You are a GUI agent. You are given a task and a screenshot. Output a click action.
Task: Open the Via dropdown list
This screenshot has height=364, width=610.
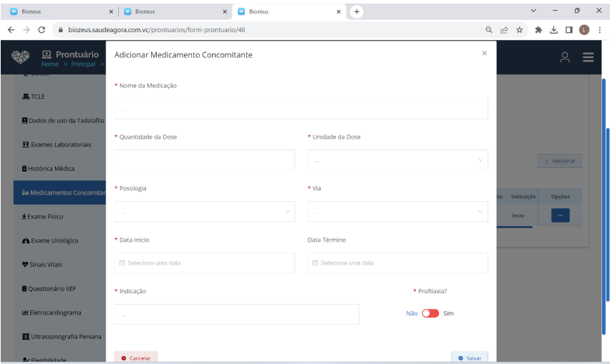coord(397,212)
